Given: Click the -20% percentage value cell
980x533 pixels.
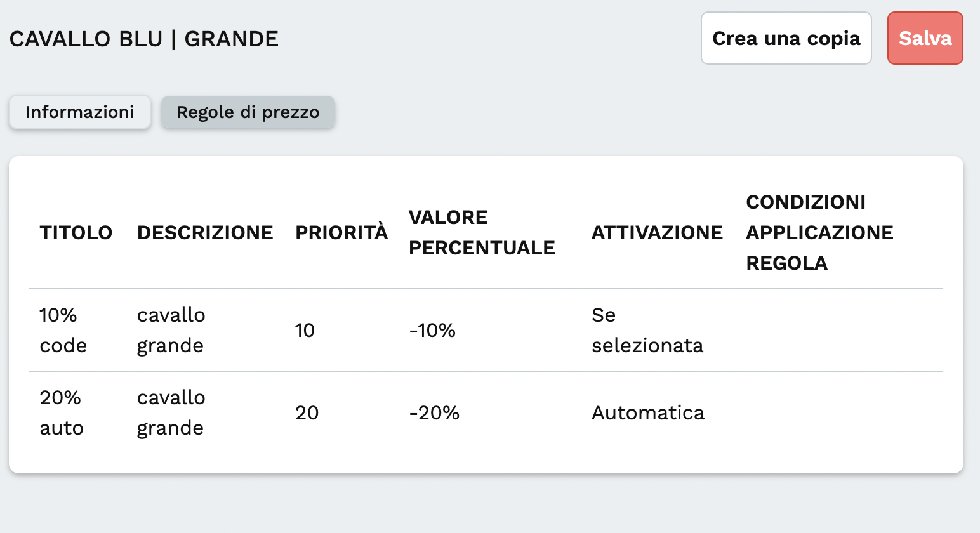Looking at the screenshot, I should 434,412.
